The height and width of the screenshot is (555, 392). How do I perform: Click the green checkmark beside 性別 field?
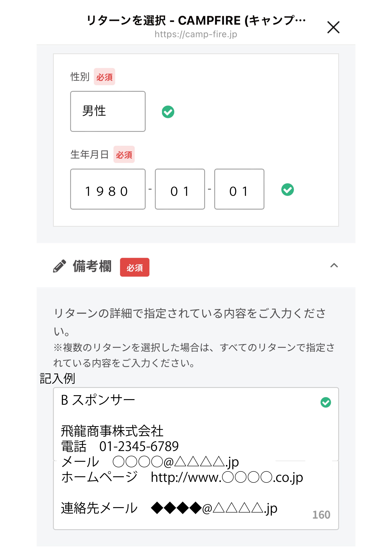click(168, 112)
